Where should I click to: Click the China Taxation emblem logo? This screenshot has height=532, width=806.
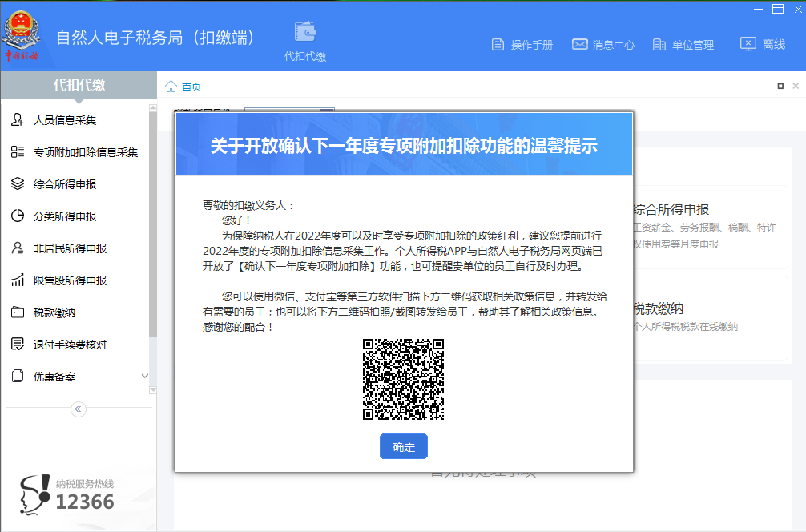(x=21, y=36)
